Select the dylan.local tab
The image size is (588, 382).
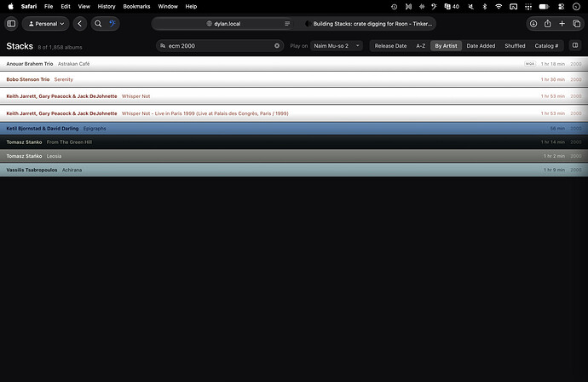223,24
